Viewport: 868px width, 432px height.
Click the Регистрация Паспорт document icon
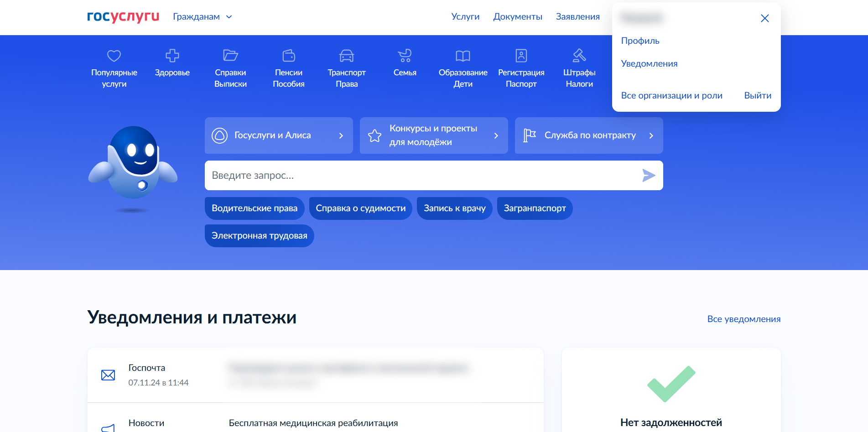pyautogui.click(x=521, y=56)
